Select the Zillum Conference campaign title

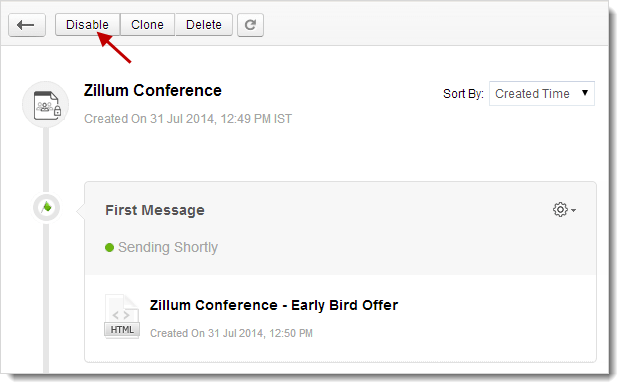(x=152, y=91)
